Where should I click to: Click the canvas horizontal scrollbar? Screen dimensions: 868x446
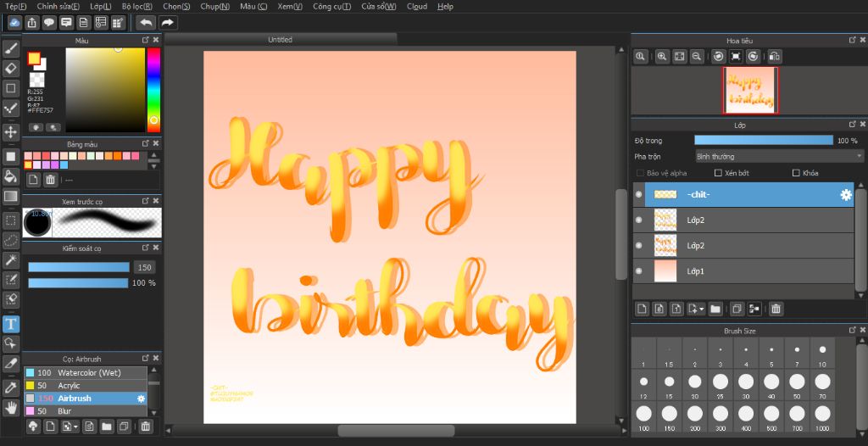pyautogui.click(x=397, y=431)
